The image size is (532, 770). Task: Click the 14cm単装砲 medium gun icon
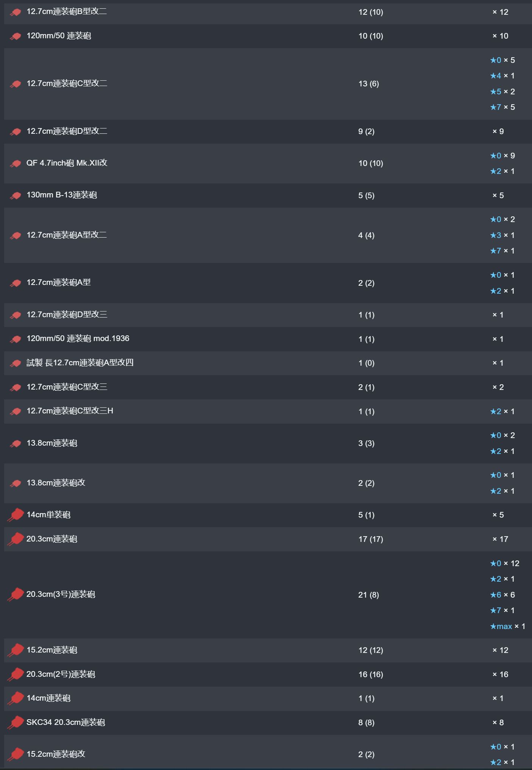[x=16, y=515]
